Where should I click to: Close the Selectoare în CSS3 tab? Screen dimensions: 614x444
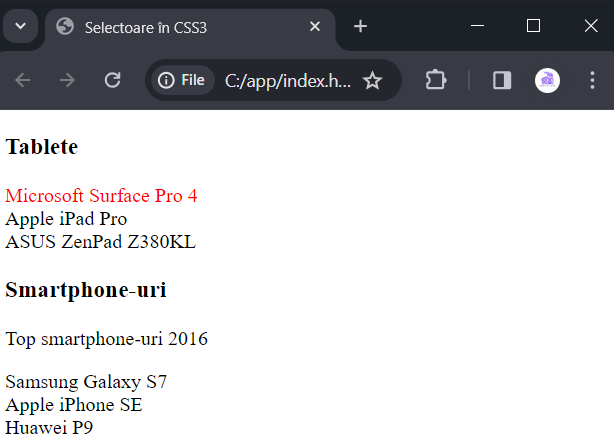tap(315, 27)
